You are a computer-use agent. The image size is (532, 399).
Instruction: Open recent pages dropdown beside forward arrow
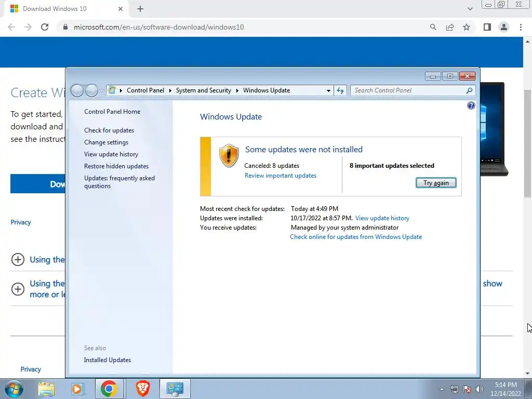(101, 90)
